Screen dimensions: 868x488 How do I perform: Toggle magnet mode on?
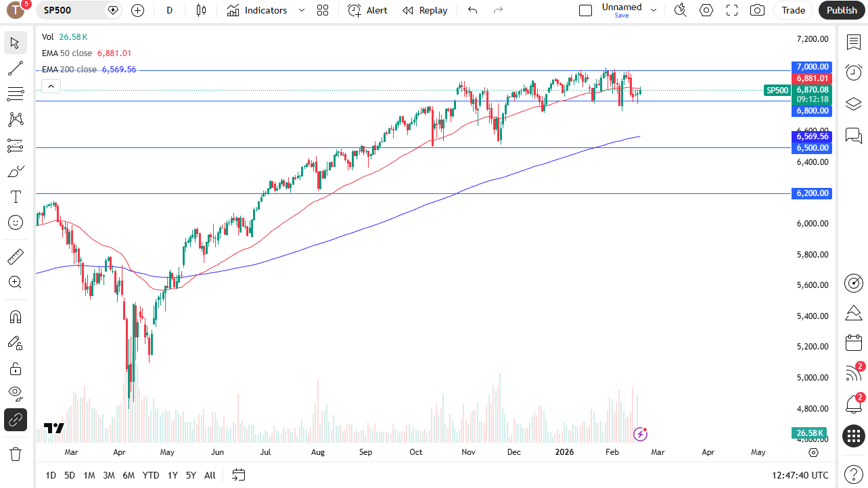(16, 317)
